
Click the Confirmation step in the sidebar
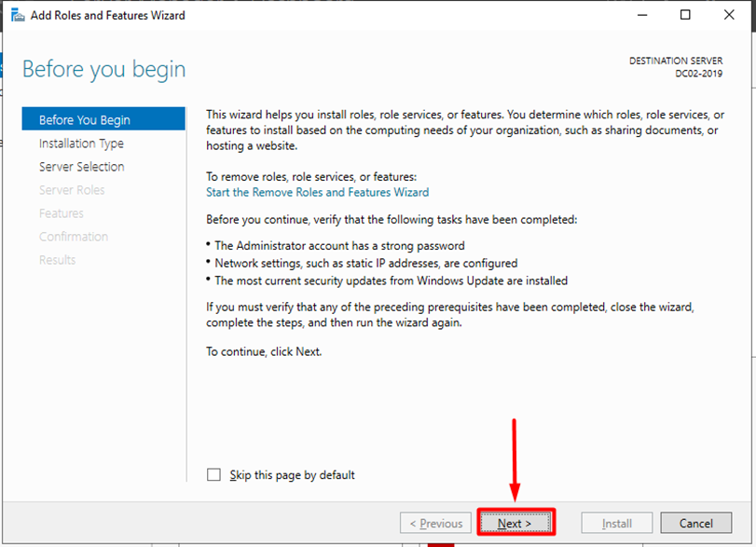point(74,237)
